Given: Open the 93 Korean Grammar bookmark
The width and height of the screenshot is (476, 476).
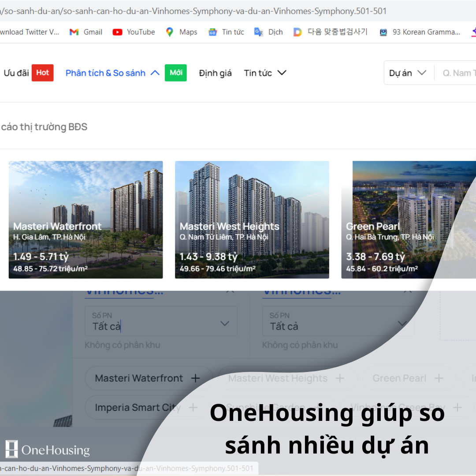Looking at the screenshot, I should pos(420,32).
